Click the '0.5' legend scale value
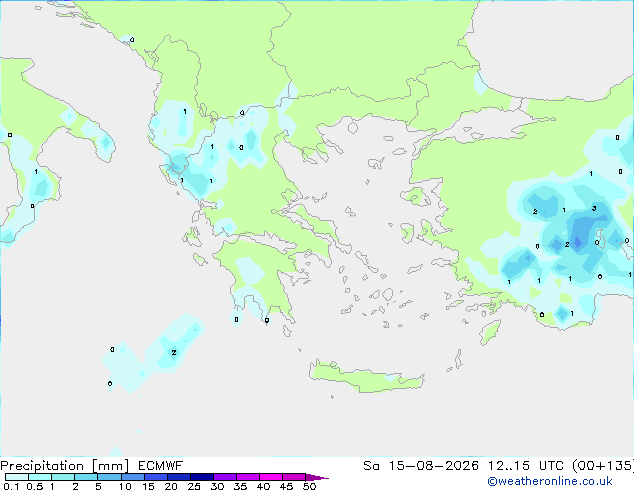 pos(35,486)
